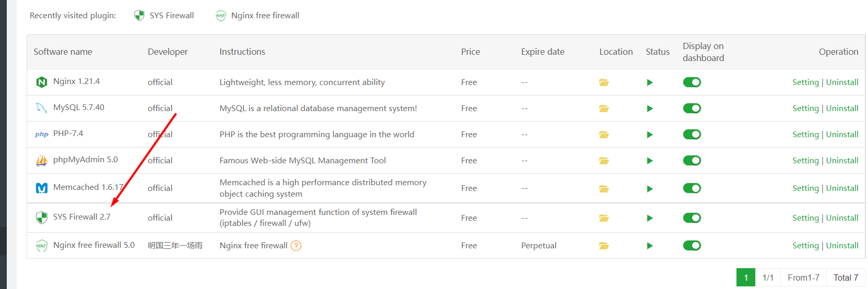Open the SYS Firewall folder location icon
The width and height of the screenshot is (868, 289).
[x=604, y=218]
